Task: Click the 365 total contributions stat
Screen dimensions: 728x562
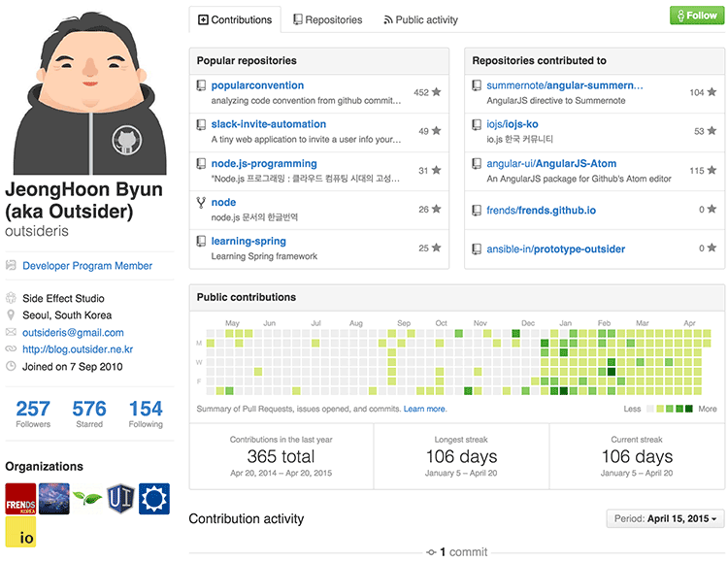Action: (281, 456)
